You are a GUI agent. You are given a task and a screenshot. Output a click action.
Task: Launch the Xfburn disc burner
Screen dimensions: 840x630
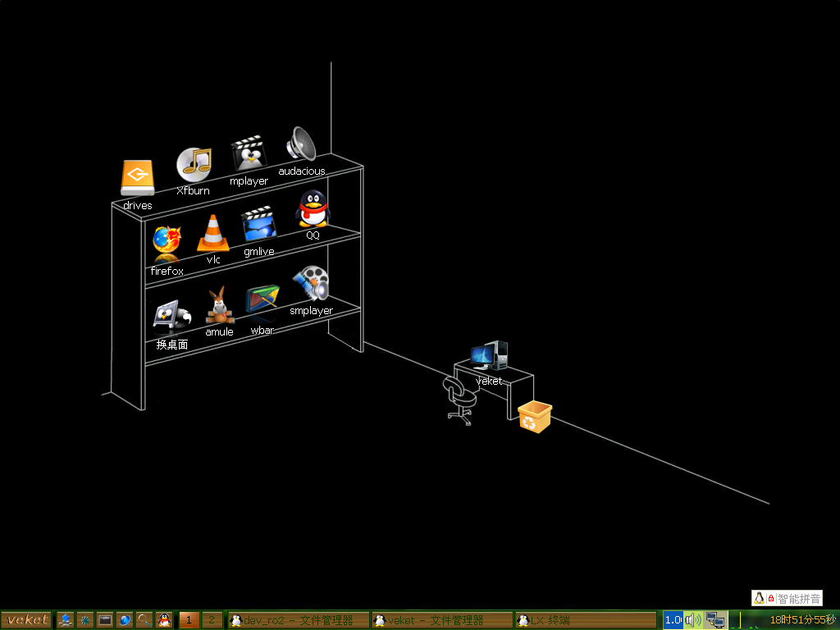pos(194,164)
